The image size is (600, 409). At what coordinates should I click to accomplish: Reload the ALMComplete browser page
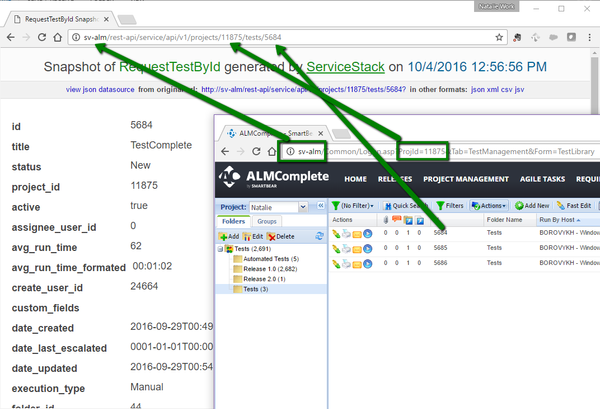coord(256,152)
